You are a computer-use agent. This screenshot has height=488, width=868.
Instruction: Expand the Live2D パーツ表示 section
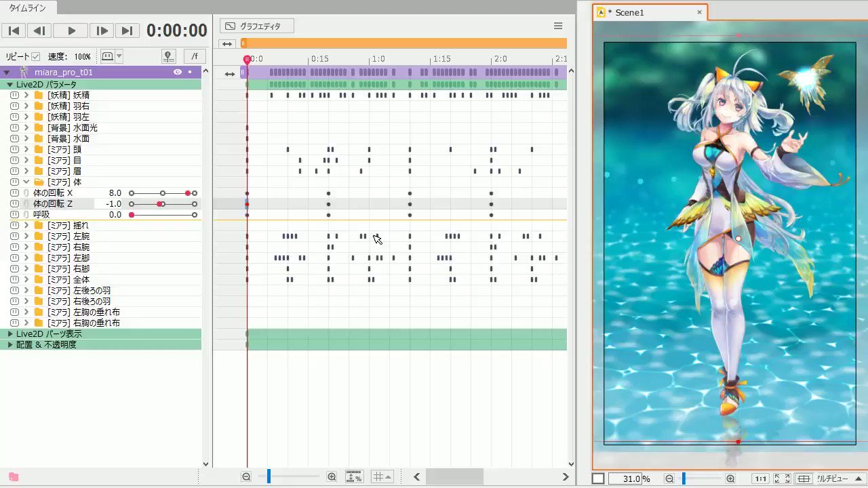[10, 334]
